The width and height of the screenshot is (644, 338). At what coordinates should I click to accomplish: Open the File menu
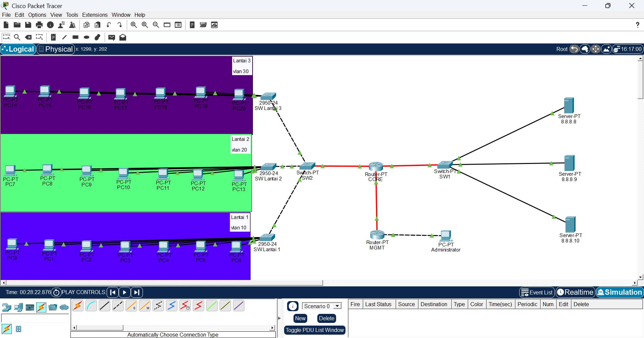coord(6,15)
